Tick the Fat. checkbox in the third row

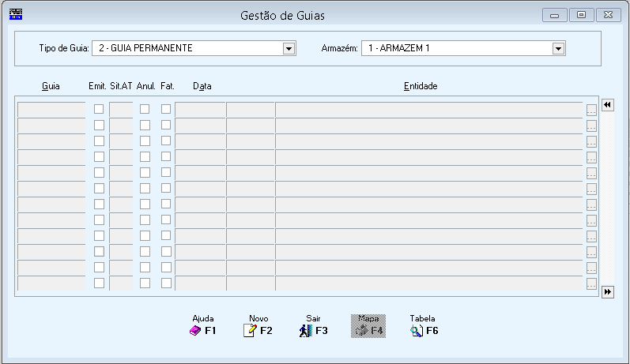point(166,141)
